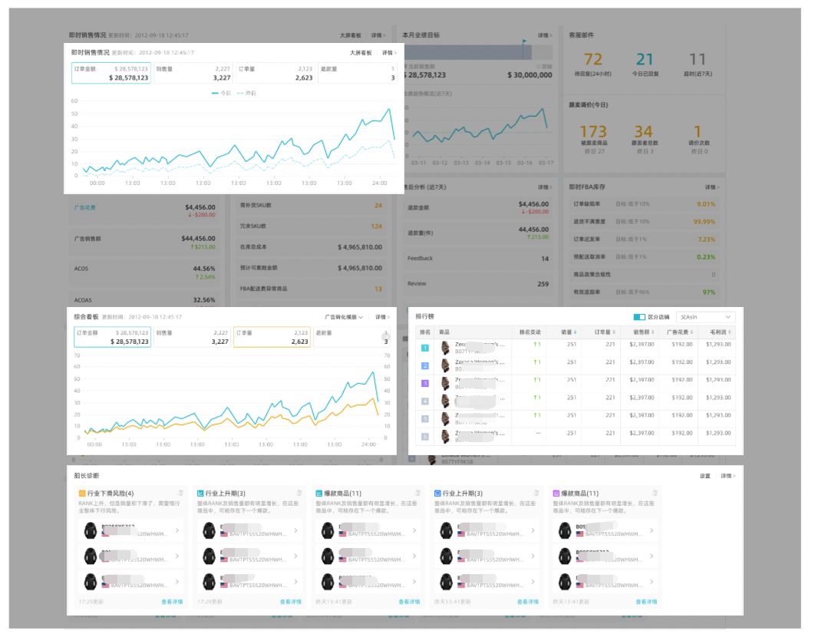Click the first 爆款商品 card's teal chart icon

pyautogui.click(x=318, y=494)
